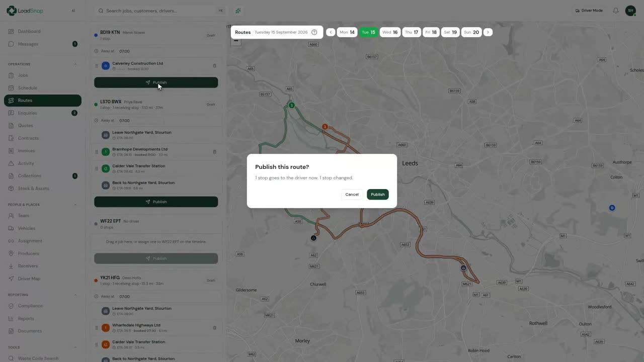Image resolution: width=644 pixels, height=362 pixels.
Task: Collapse the Operations section
Action: pyautogui.click(x=75, y=64)
